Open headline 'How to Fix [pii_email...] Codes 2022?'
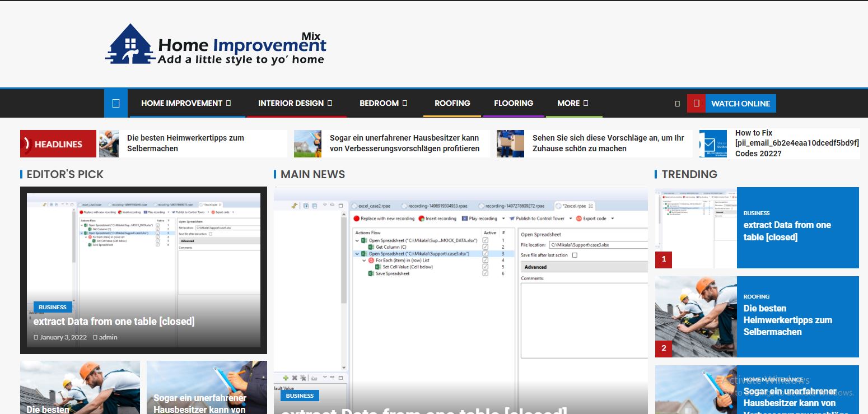The height and width of the screenshot is (414, 868). pos(797,143)
